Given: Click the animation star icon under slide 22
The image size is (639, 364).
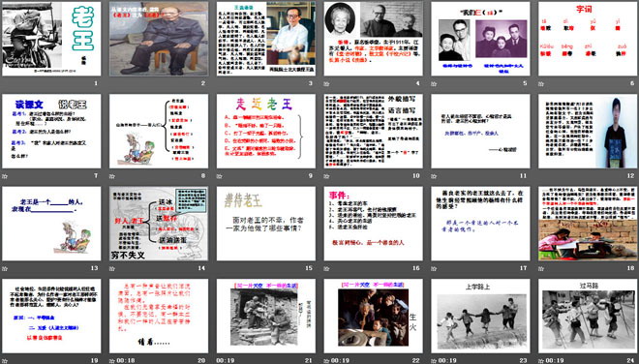Looking at the screenshot, I should [x=326, y=361].
